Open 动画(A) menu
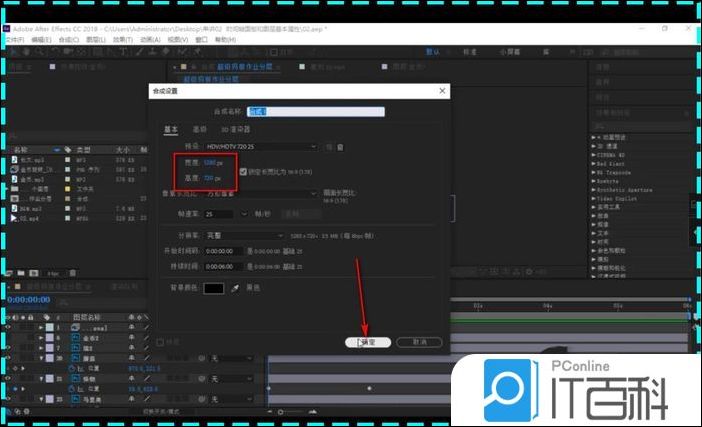This screenshot has height=427, width=702. pos(150,40)
